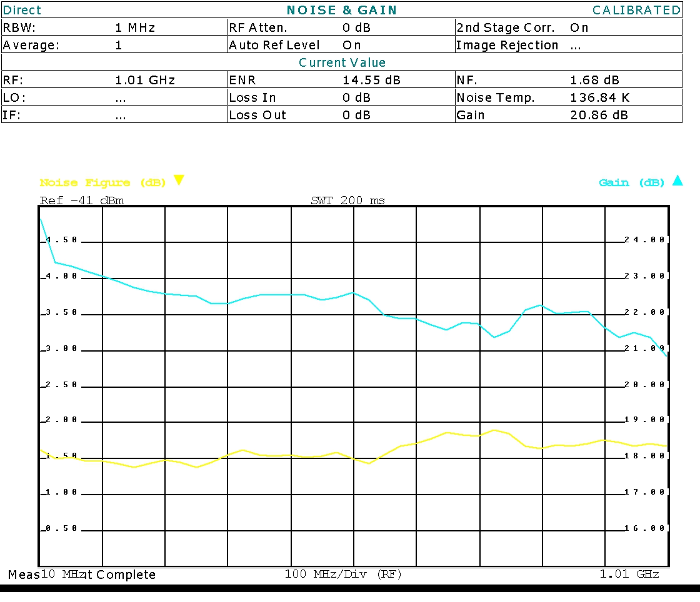Click the ENR 14.55 dB value

371,81
